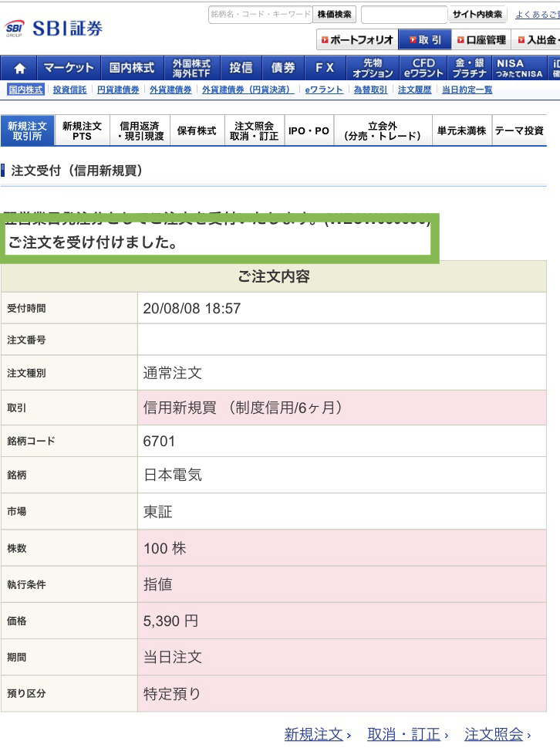The width and height of the screenshot is (560, 755).
Task: Open the 債券 tab
Action: 283,68
